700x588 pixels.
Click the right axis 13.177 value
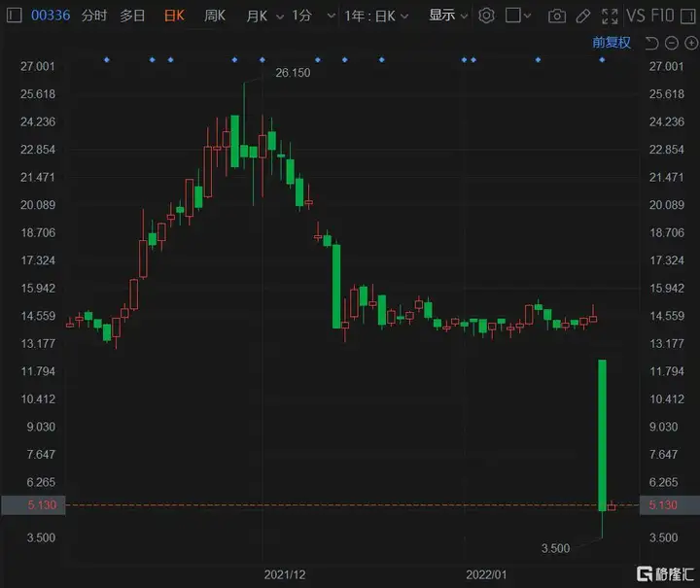[667, 344]
